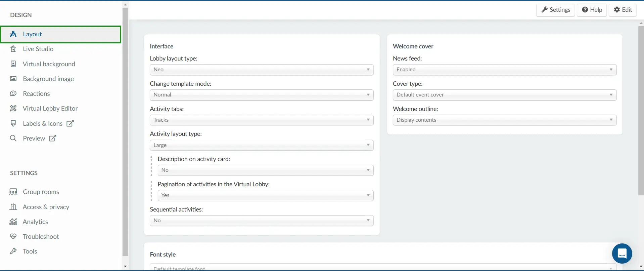Click the Reactions smiley icon

13,93
